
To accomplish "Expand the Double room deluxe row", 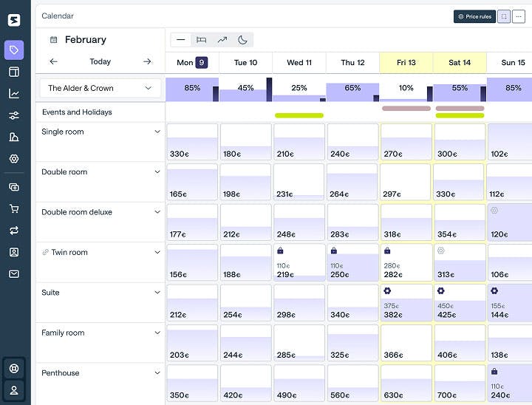I will click(x=157, y=212).
